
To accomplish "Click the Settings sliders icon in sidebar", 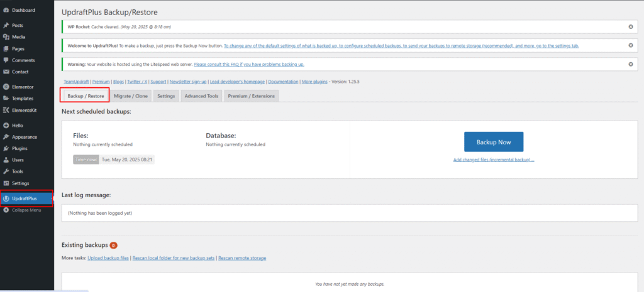I will tap(6, 183).
